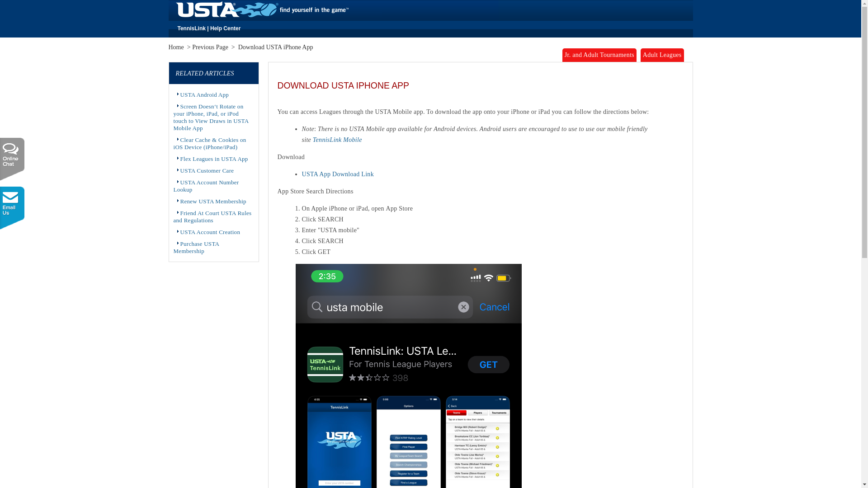
Task: Open Purchase USTA Membership article
Action: click(x=196, y=248)
